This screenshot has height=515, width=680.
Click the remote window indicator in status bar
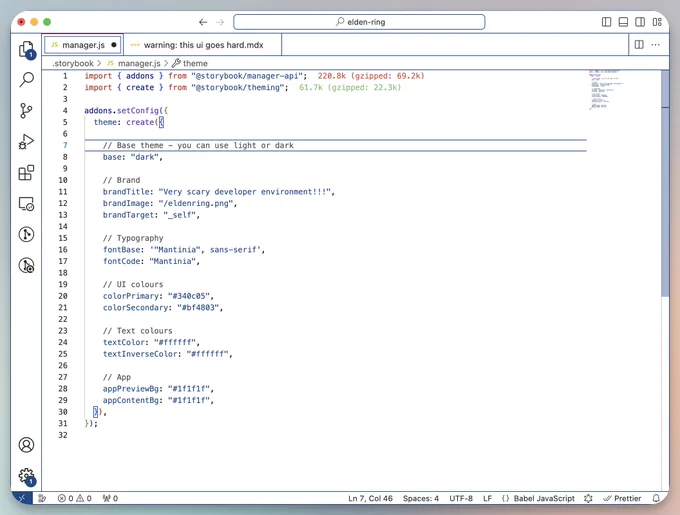[22, 498]
